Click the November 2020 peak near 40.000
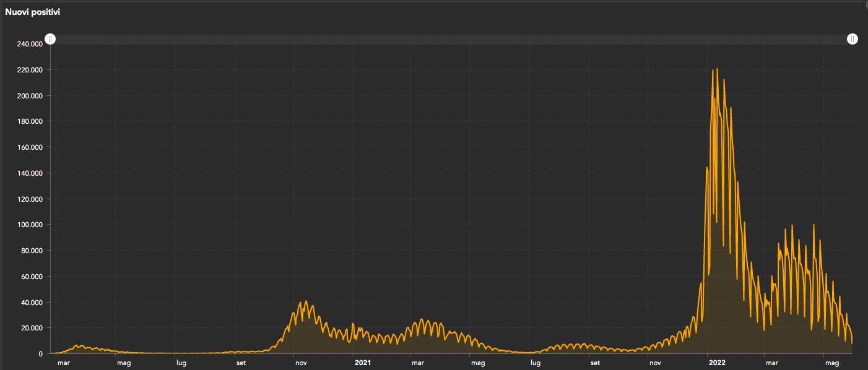 point(306,302)
